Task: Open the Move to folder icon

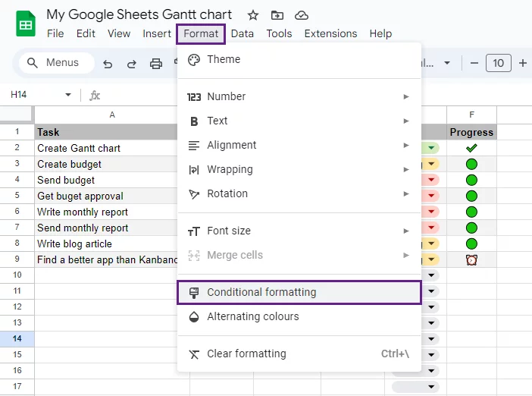Action: click(x=277, y=15)
